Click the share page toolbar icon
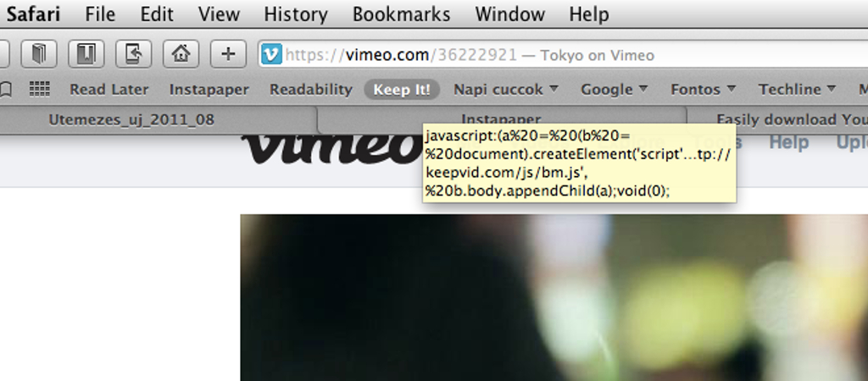Viewport: 868px width, 381px height. pos(133,54)
